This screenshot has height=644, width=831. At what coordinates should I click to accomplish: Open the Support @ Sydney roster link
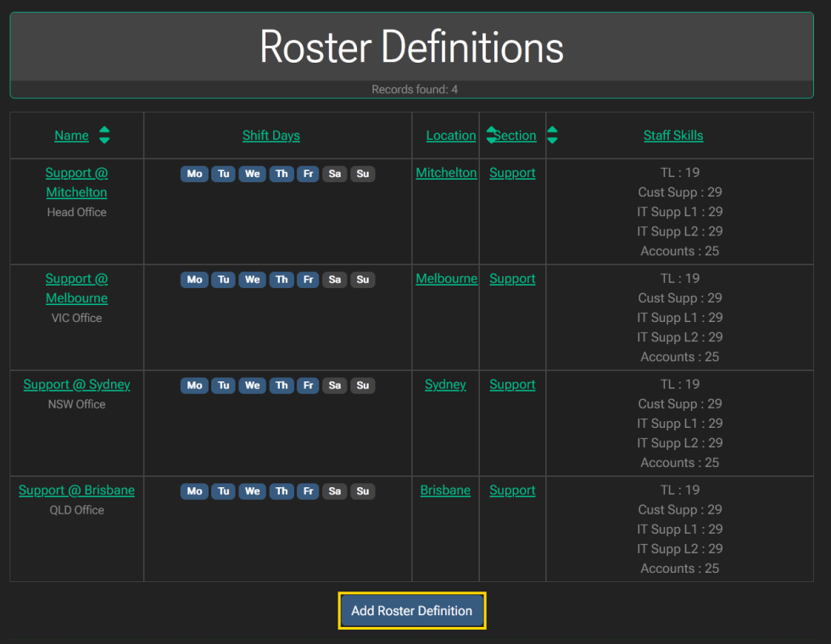[x=76, y=384]
